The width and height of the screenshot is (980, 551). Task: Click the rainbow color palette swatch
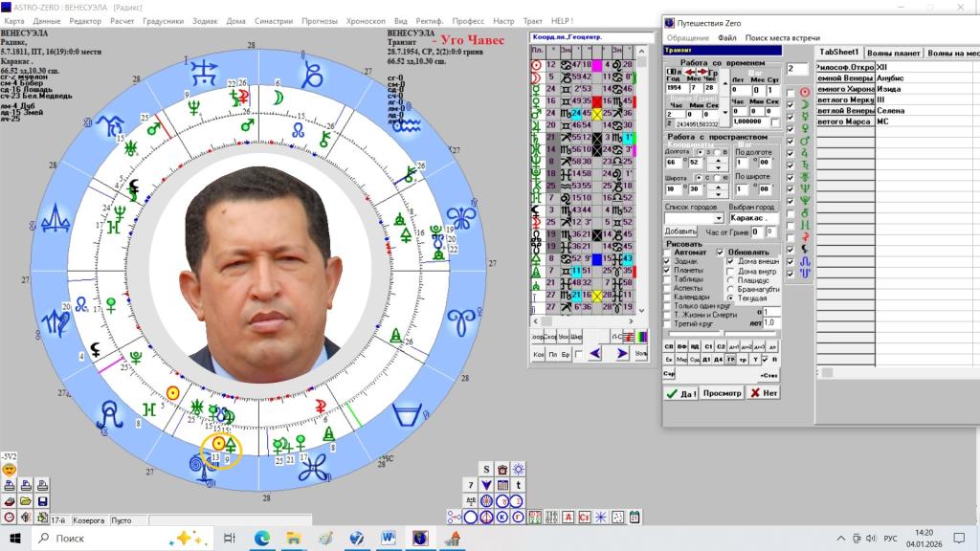point(641,336)
